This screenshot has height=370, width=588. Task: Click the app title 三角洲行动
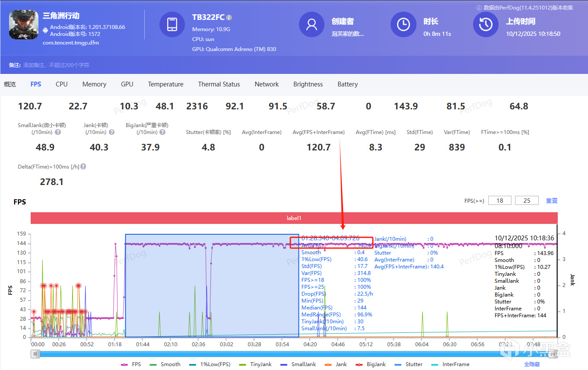tap(61, 16)
